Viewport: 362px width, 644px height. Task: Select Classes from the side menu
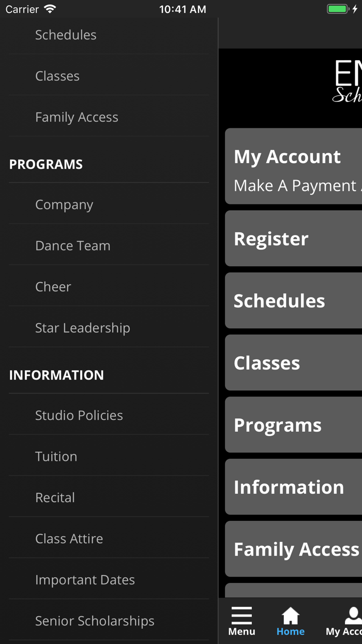click(57, 76)
